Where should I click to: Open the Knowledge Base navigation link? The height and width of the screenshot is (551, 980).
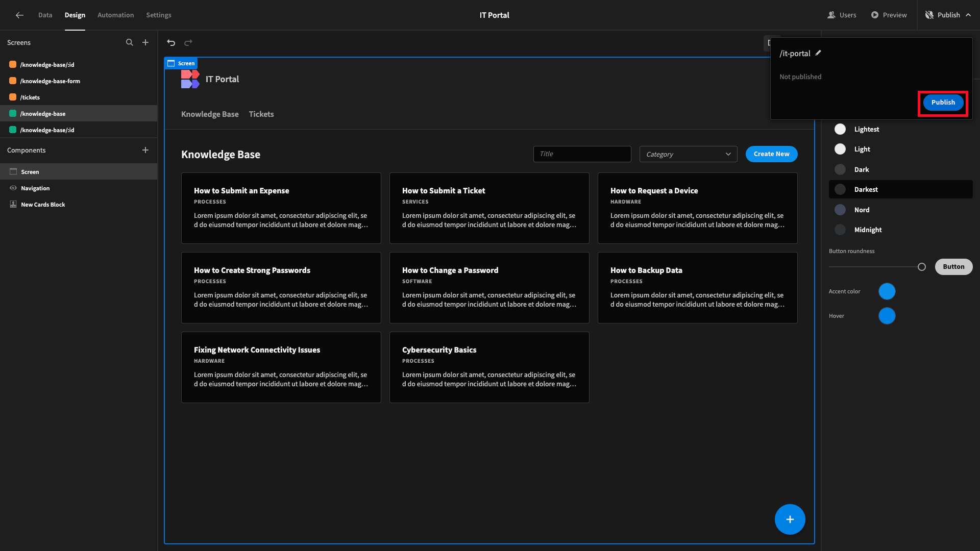pos(210,114)
